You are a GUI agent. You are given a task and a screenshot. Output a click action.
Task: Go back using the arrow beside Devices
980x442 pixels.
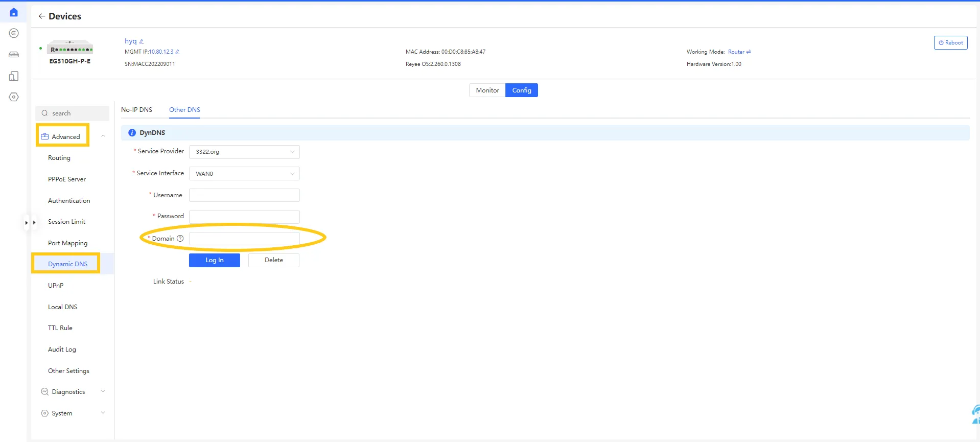42,16
